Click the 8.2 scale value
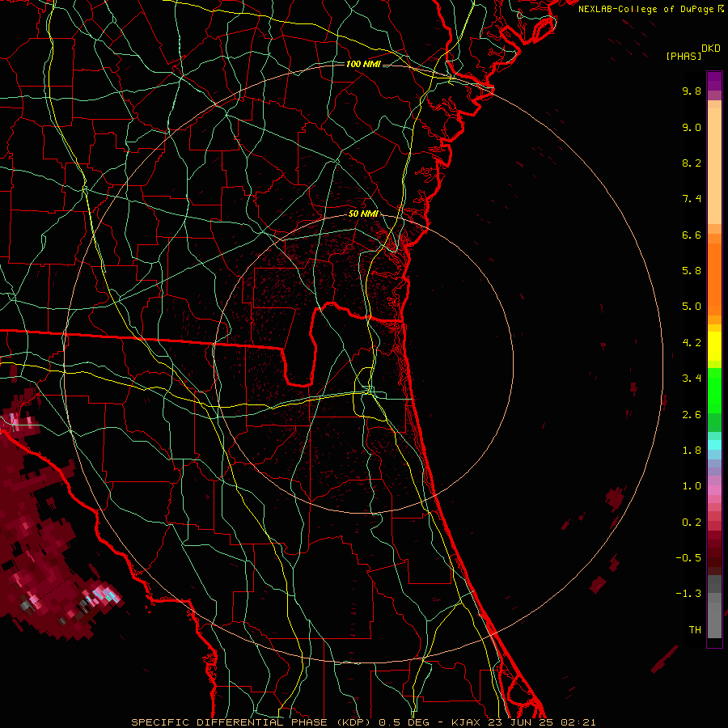Image resolution: width=728 pixels, height=728 pixels. click(692, 163)
